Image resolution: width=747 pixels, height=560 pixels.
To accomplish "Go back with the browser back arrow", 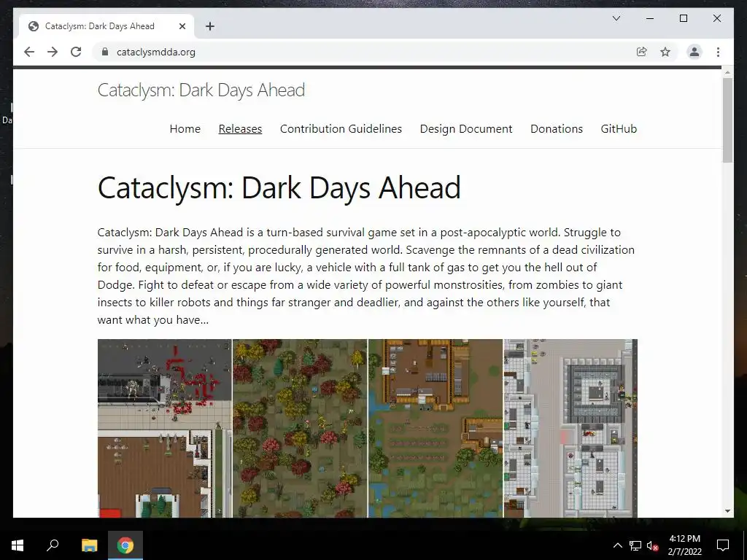I will tap(29, 52).
